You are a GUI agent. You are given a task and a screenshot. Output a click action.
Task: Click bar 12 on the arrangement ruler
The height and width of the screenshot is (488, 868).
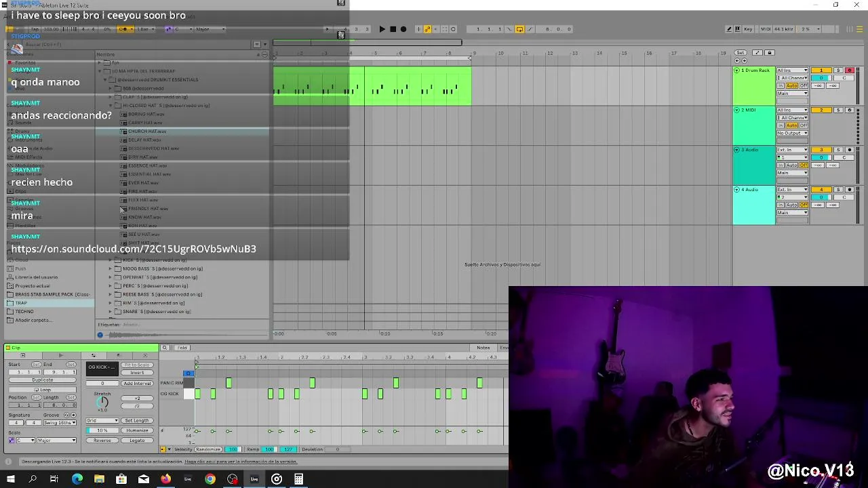[x=549, y=53]
